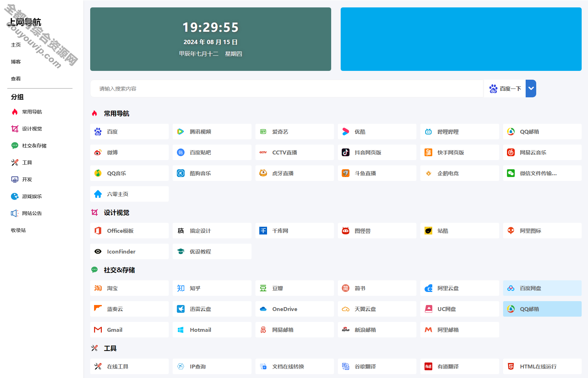This screenshot has width=588, height=378.
Task: Open the CCTV直播 logo icon
Action: pos(263,152)
